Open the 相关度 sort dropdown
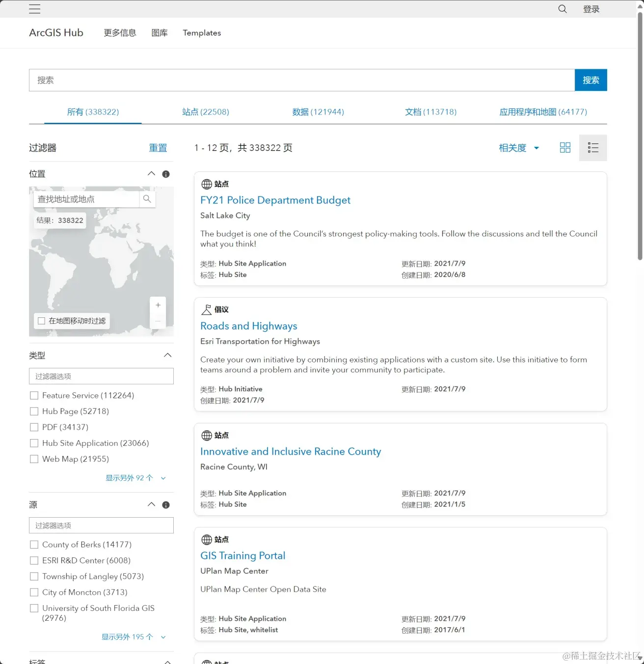 pos(519,148)
